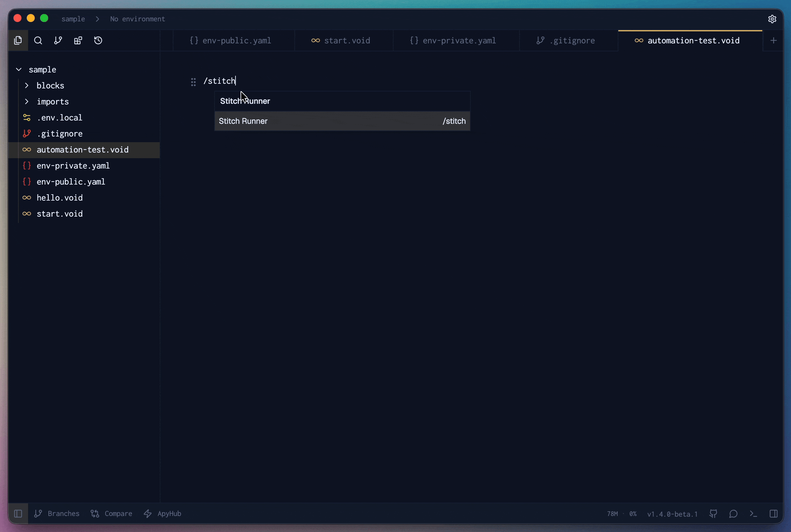Expand the blocks folder
The image size is (791, 532).
27,85
